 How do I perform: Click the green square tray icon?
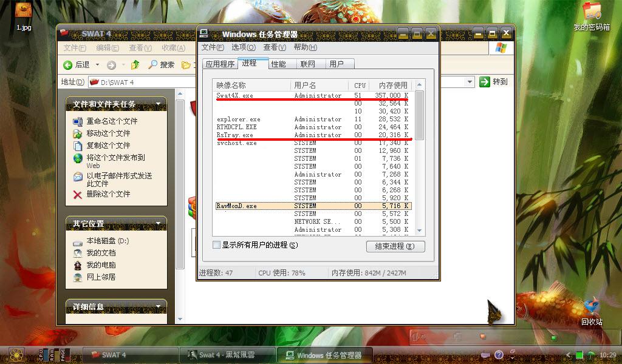[x=579, y=356]
